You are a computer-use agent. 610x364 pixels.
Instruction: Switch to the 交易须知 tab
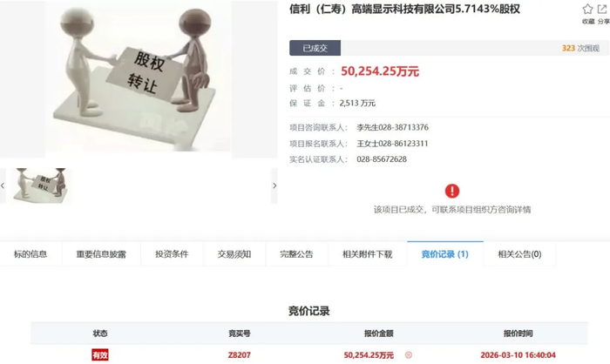pyautogui.click(x=234, y=254)
